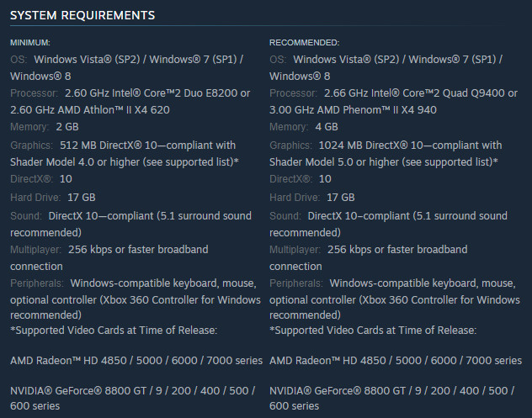532x418 pixels.
Task: Select the text 1024 MB DirectX 10—compliant with
Action: [x=410, y=146]
